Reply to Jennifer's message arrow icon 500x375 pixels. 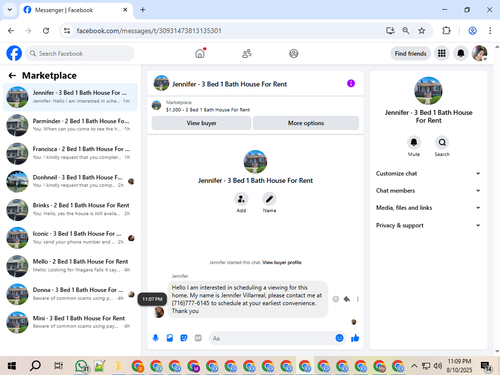click(x=347, y=299)
